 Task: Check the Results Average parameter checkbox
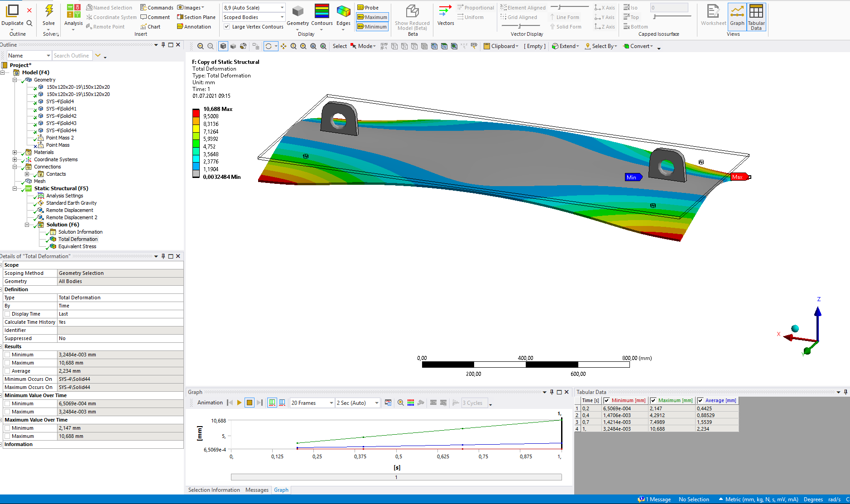pos(7,371)
